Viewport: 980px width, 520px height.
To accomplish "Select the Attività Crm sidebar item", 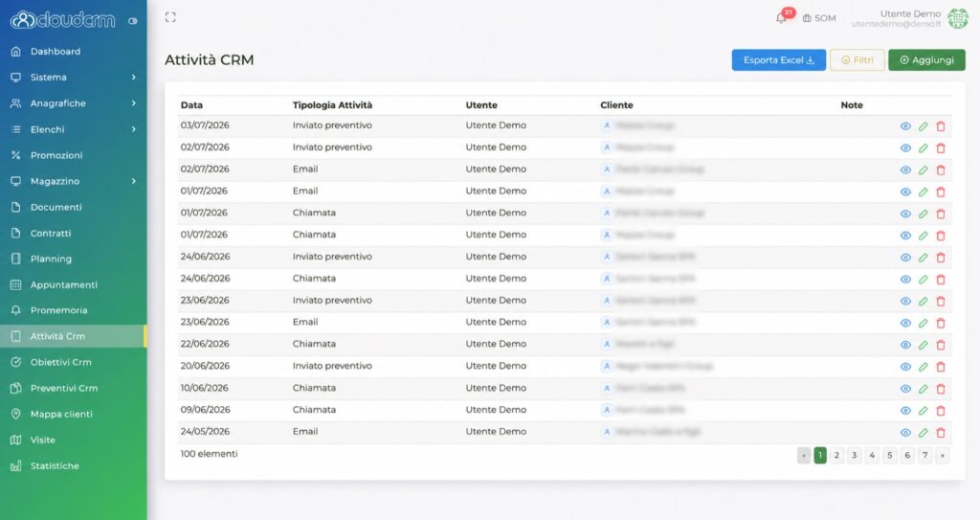I will click(73, 337).
